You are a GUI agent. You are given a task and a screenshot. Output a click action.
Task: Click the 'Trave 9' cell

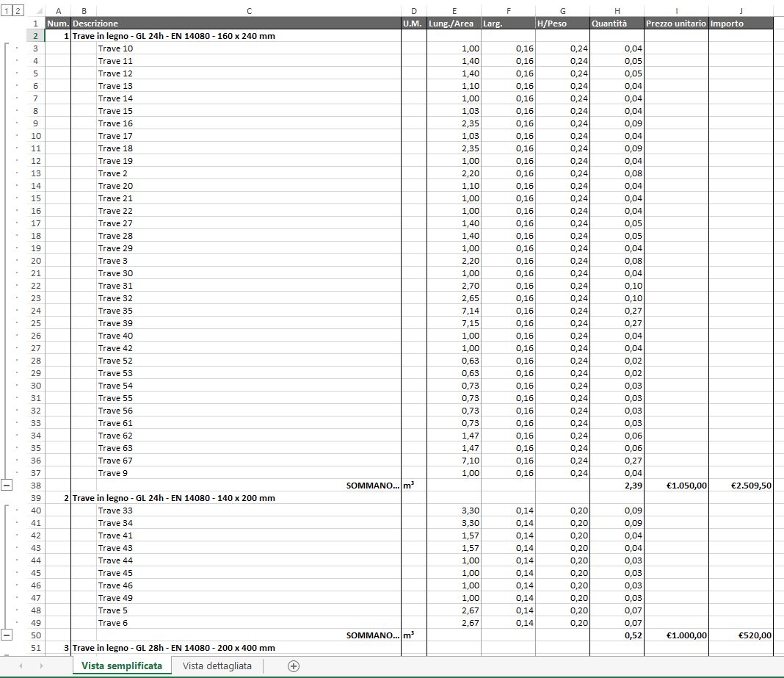pyautogui.click(x=249, y=473)
